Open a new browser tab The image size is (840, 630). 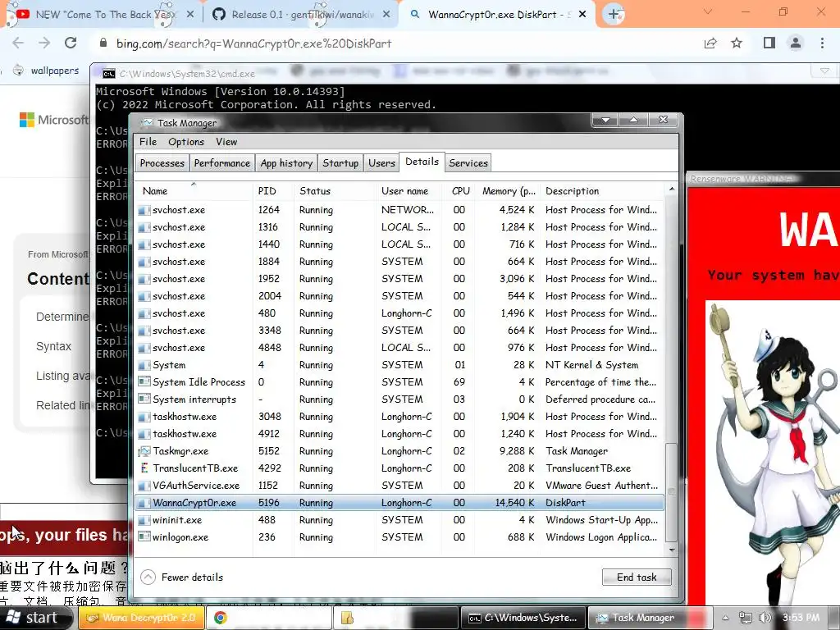[x=614, y=14]
